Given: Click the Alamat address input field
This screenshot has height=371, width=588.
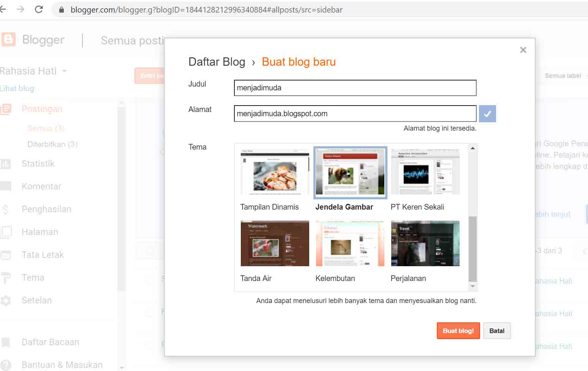Looking at the screenshot, I should [355, 114].
